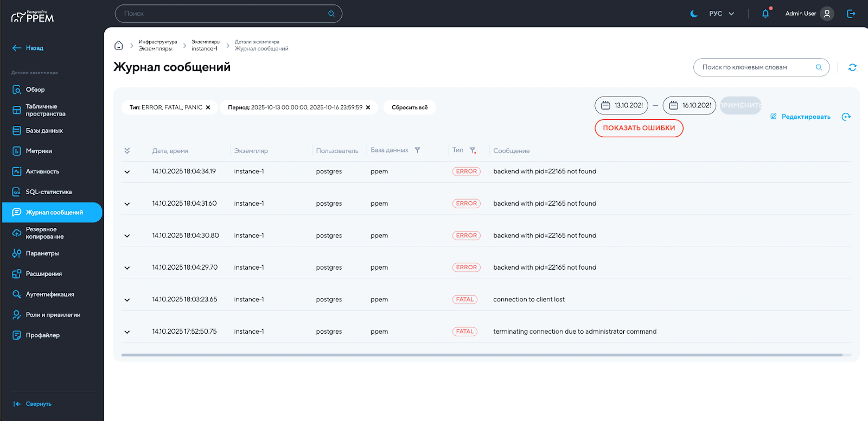The height and width of the screenshot is (421, 868).
Task: Click Журнал сообщений sidebar icon
Action: [x=17, y=212]
